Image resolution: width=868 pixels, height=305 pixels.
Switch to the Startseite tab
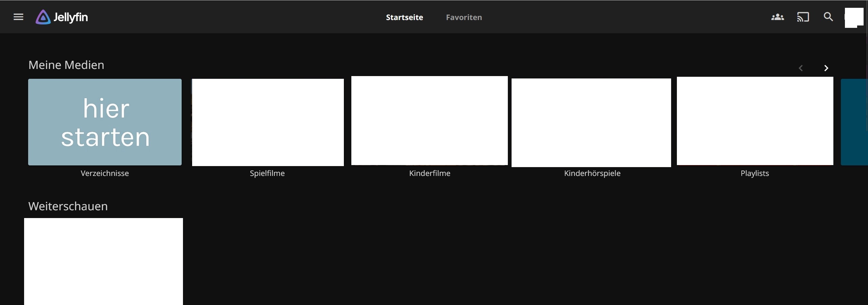404,17
